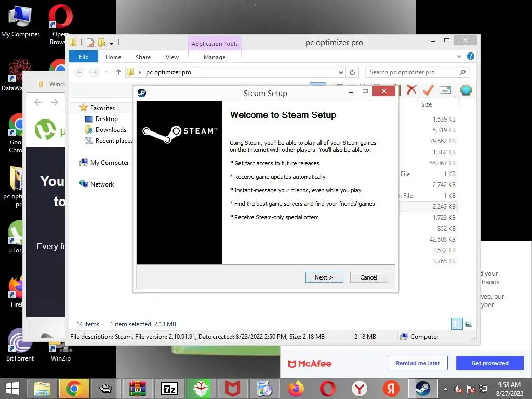Image resolution: width=532 pixels, height=399 pixels.
Task: Switch to large icons view layout
Action: (469, 324)
